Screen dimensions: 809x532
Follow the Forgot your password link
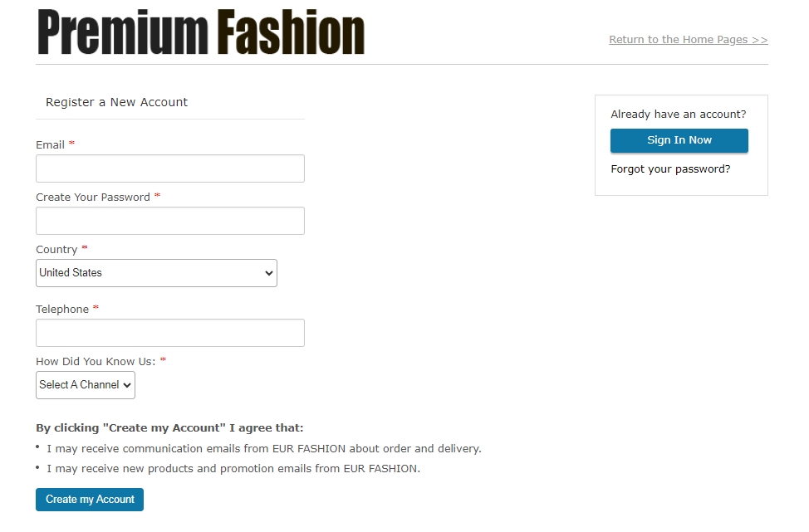pyautogui.click(x=671, y=169)
